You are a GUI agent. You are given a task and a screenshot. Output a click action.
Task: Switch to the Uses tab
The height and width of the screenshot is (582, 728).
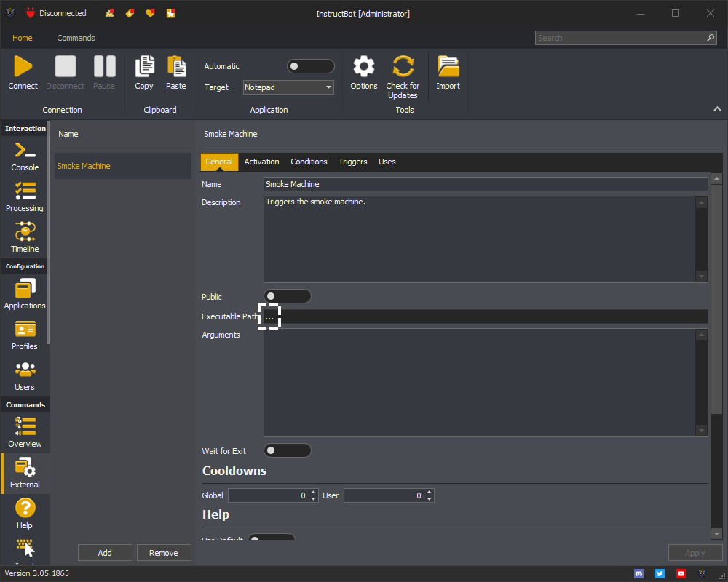387,162
